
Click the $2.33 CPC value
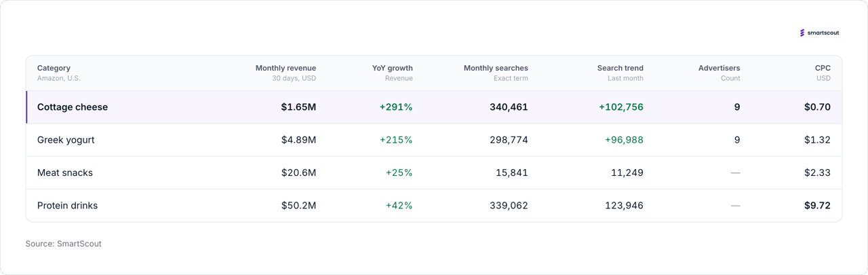tap(817, 172)
